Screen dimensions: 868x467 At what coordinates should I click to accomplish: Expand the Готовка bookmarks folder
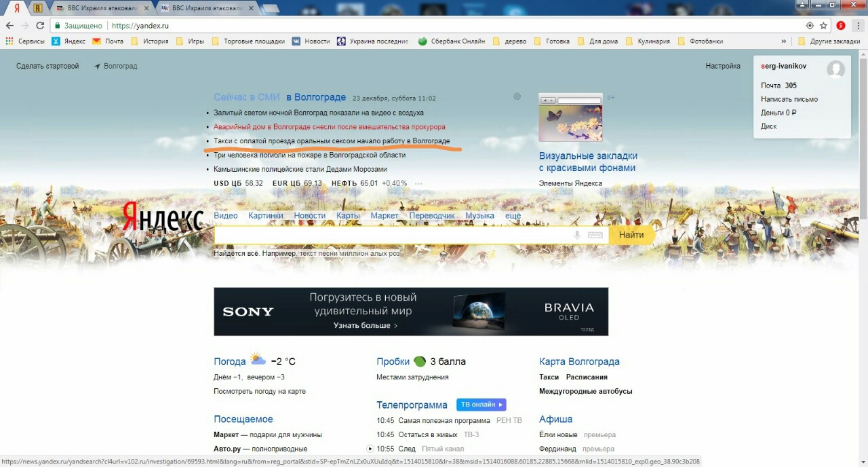tap(551, 41)
